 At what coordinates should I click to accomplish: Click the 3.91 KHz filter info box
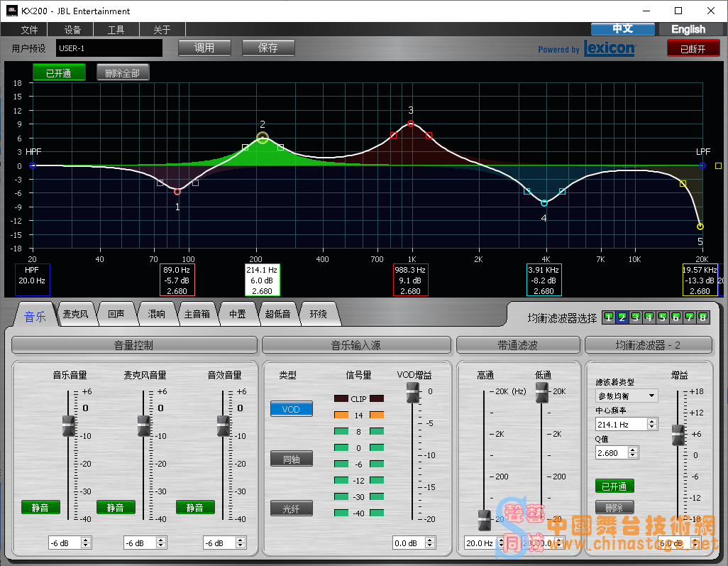[544, 281]
